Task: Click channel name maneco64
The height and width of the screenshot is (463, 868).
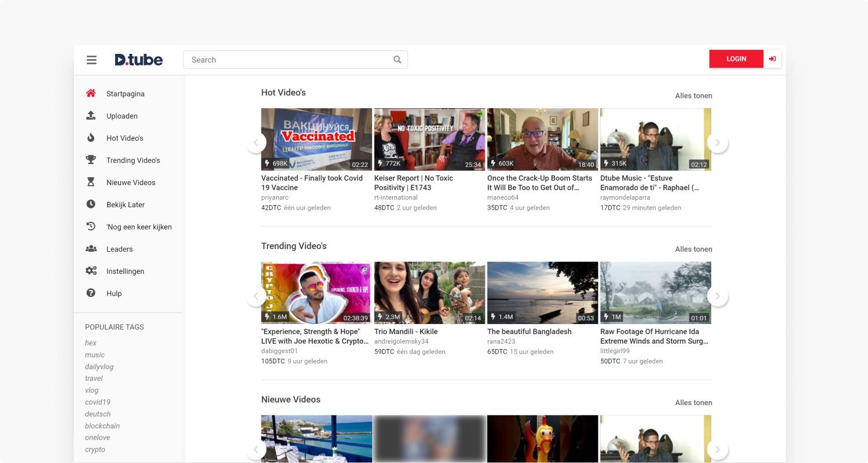Action: click(503, 198)
